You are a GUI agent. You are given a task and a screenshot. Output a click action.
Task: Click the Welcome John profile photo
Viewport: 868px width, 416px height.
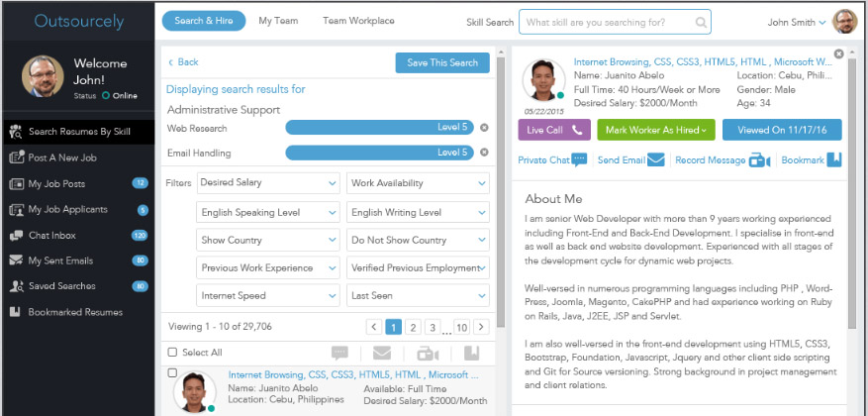pyautogui.click(x=43, y=76)
